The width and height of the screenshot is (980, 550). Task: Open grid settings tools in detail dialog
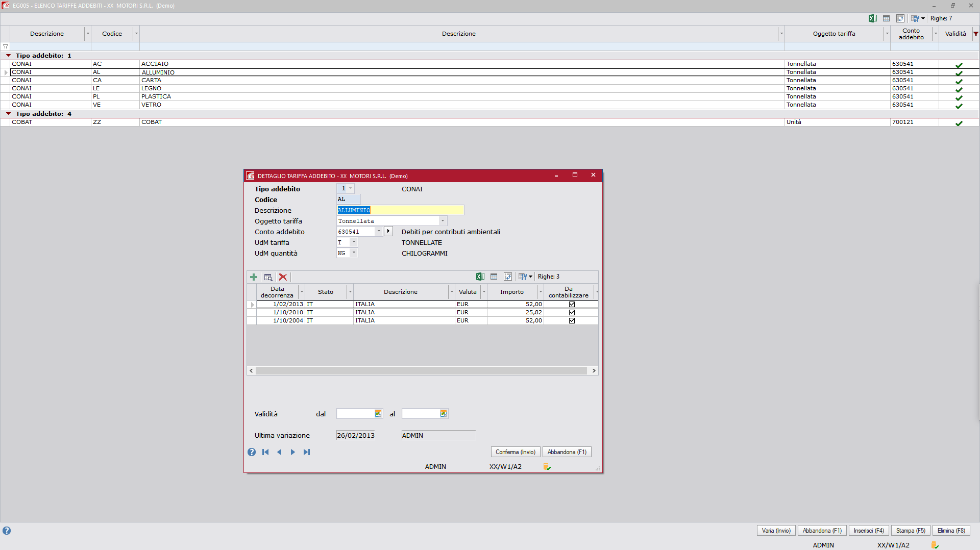[x=523, y=277]
